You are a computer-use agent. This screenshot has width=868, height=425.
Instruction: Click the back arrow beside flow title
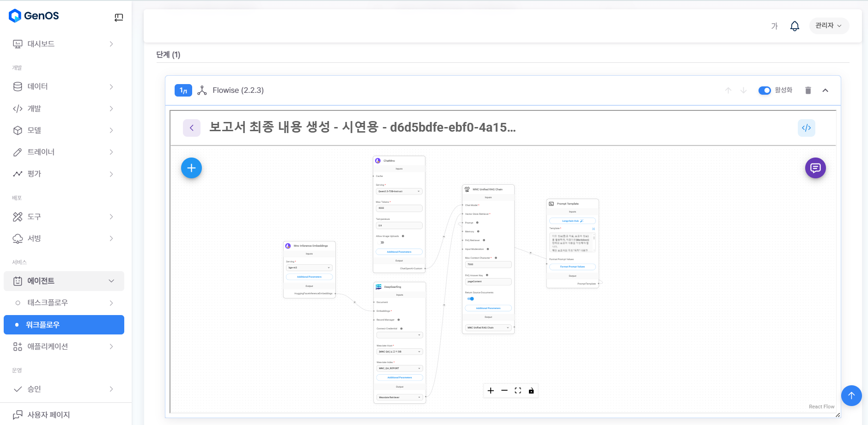[192, 128]
